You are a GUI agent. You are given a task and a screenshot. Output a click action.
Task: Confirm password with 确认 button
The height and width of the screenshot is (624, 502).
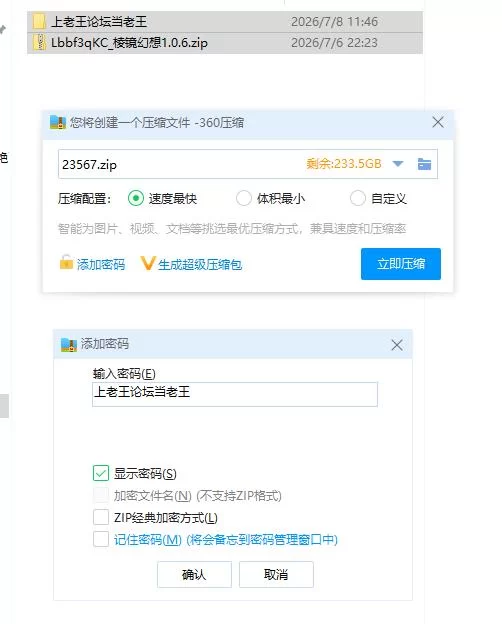click(194, 574)
